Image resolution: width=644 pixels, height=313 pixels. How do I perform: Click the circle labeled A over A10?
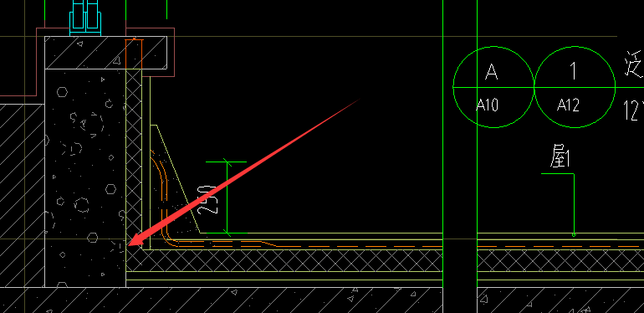pos(493,87)
